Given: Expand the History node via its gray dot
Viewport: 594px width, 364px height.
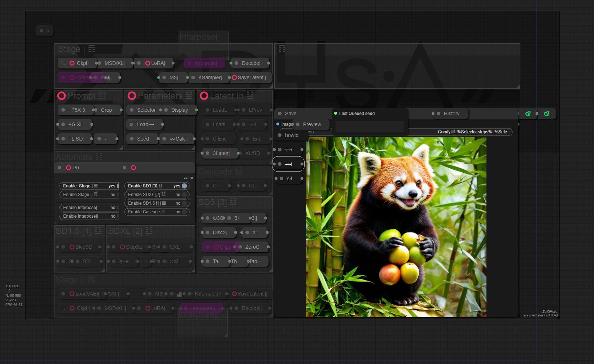Looking at the screenshot, I should click(438, 114).
